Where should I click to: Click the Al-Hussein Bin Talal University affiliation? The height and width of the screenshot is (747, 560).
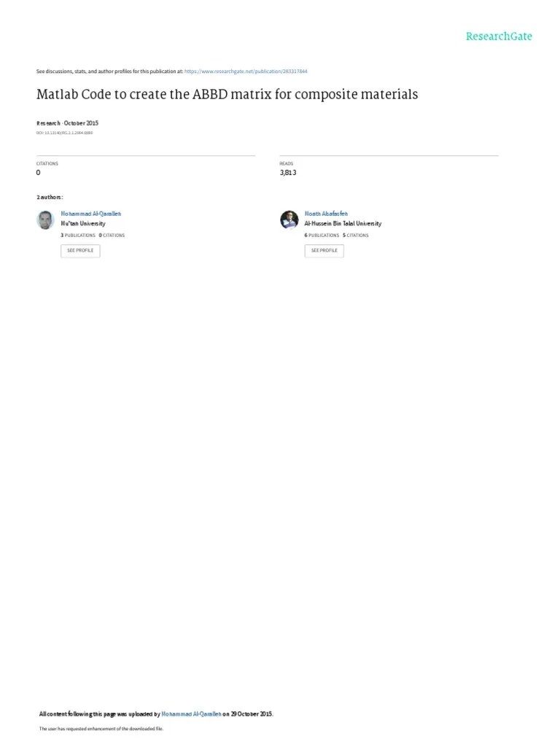coord(343,223)
